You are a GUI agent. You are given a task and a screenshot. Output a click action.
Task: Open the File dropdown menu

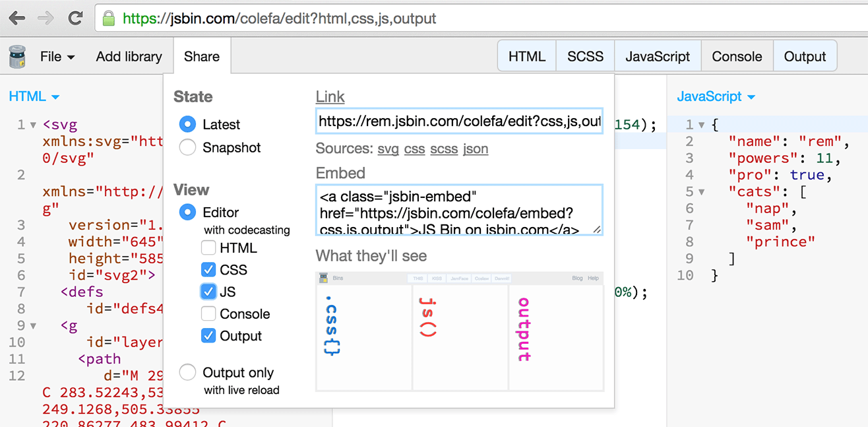click(57, 57)
